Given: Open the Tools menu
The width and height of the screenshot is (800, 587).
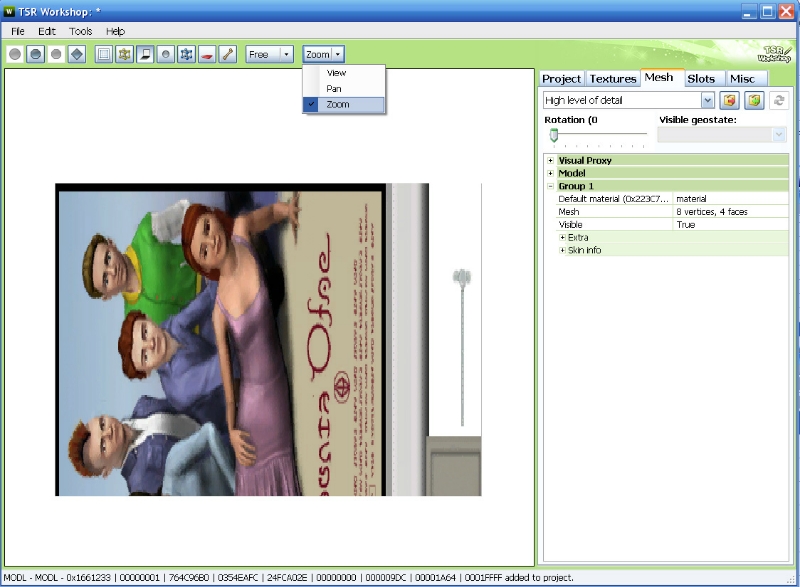Looking at the screenshot, I should [80, 31].
